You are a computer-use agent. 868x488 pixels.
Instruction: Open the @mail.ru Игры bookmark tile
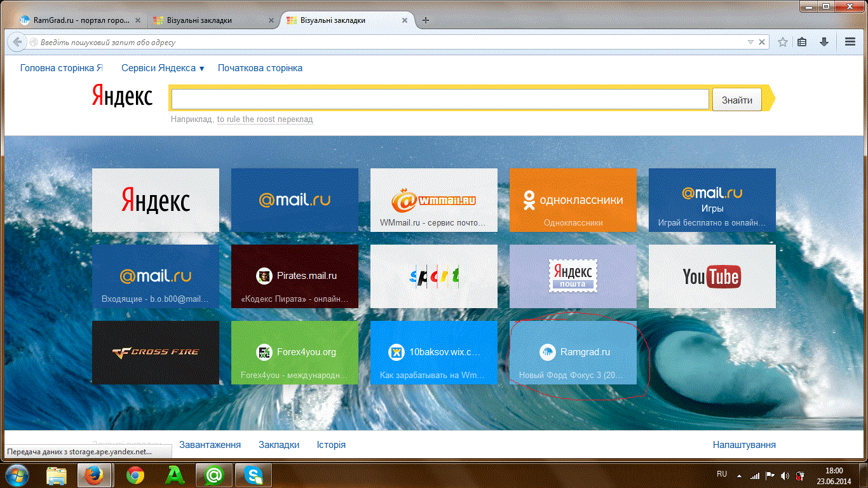pyautogui.click(x=712, y=200)
